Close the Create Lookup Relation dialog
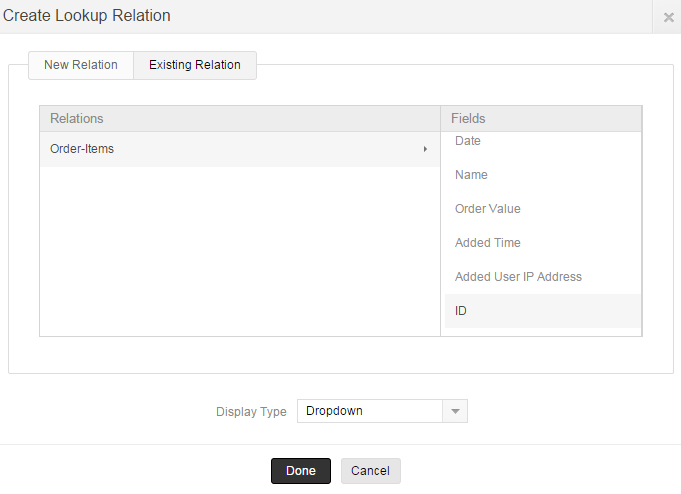This screenshot has width=681, height=494. click(668, 17)
